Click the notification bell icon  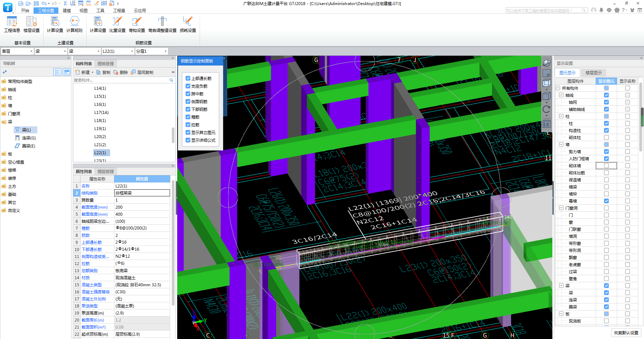[x=601, y=10]
